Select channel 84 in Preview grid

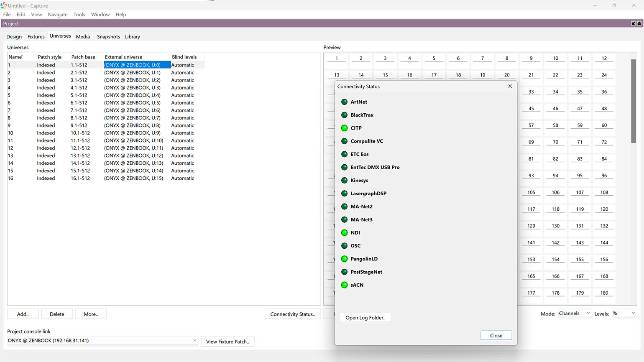(604, 159)
